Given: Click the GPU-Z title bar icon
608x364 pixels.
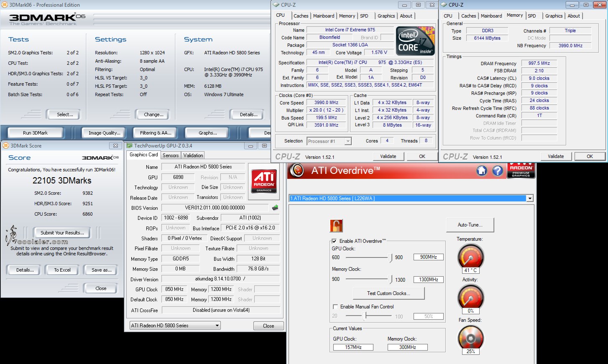Looking at the screenshot, I should tap(130, 146).
